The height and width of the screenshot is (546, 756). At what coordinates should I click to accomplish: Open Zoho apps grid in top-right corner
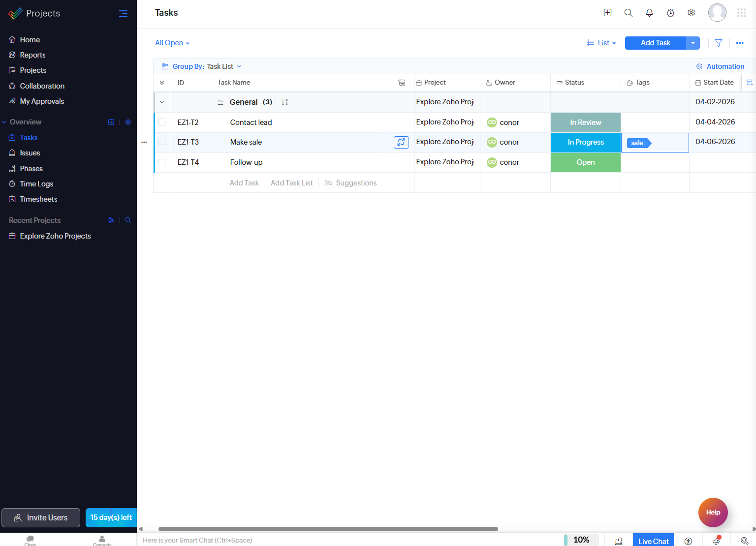[742, 12]
